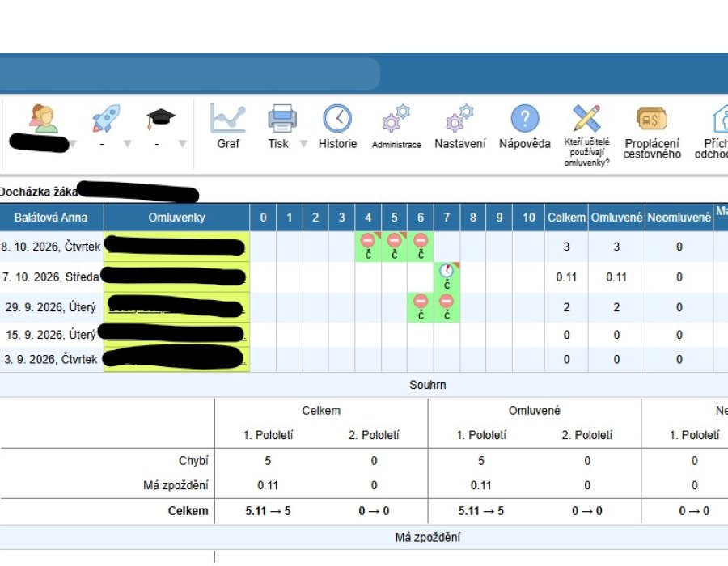Image resolution: width=728 pixels, height=566 pixels.
Task: Open the Graf chart icon
Action: coord(227,119)
